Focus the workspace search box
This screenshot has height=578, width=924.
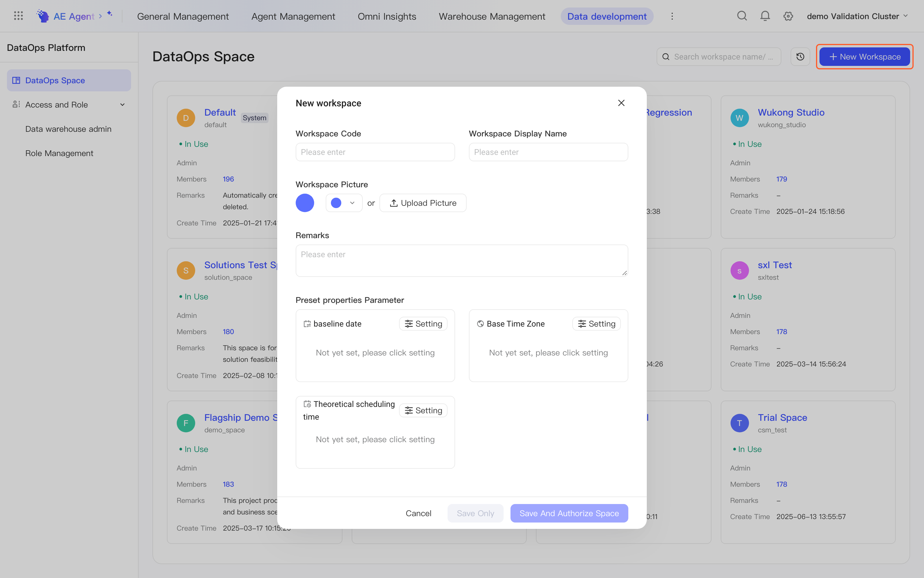(719, 57)
